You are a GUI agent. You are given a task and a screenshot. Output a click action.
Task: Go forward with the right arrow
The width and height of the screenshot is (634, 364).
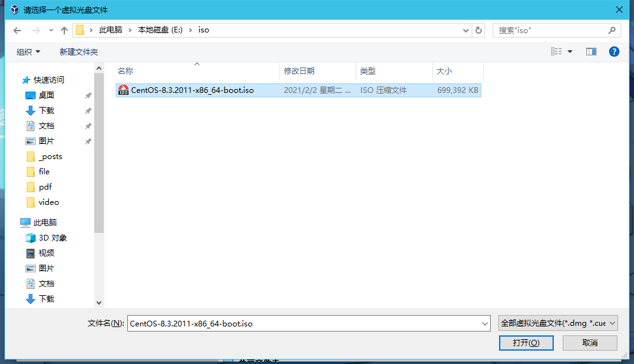point(36,31)
